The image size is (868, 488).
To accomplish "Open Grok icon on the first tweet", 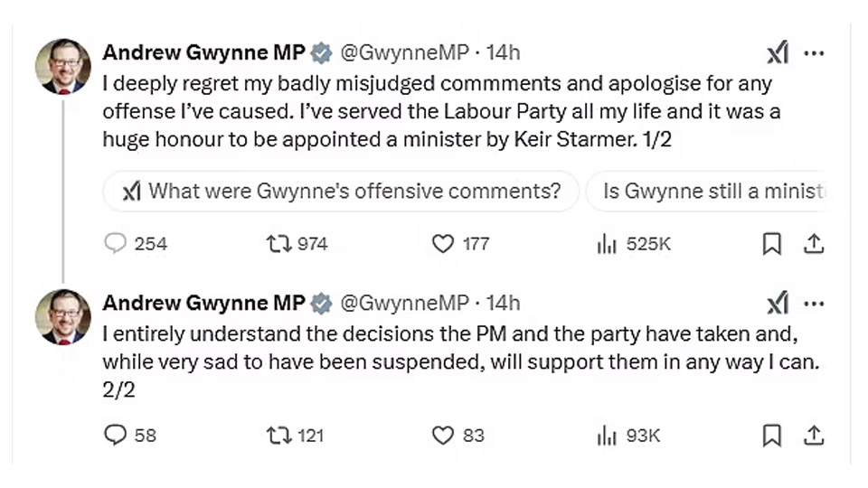I will pos(778,54).
